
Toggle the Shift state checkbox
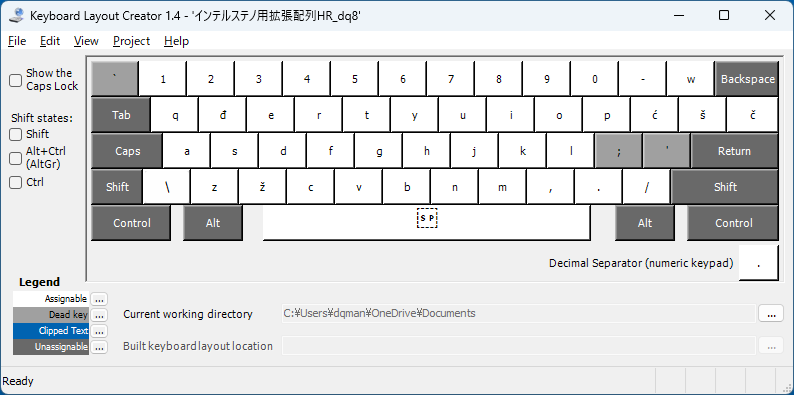pos(16,134)
